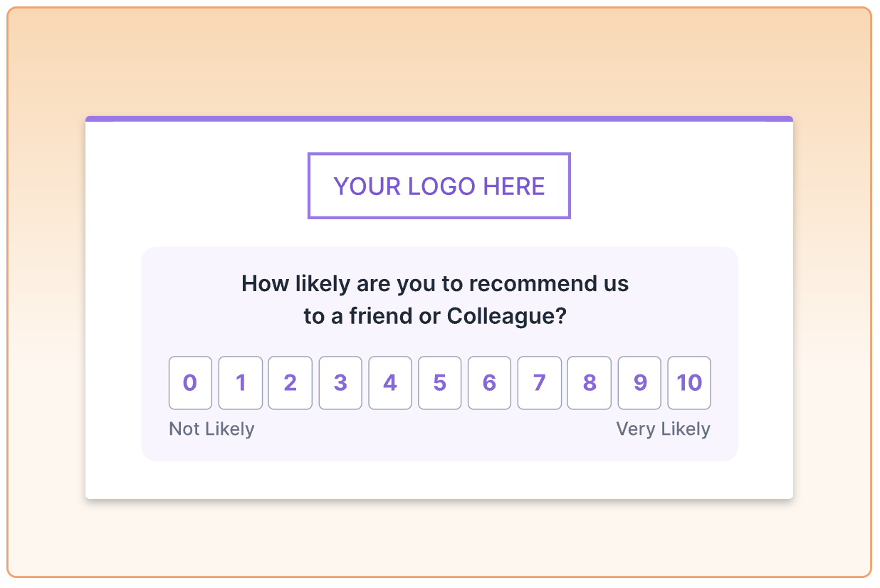Select score 9 box
The height and width of the screenshot is (588, 880).
639,383
